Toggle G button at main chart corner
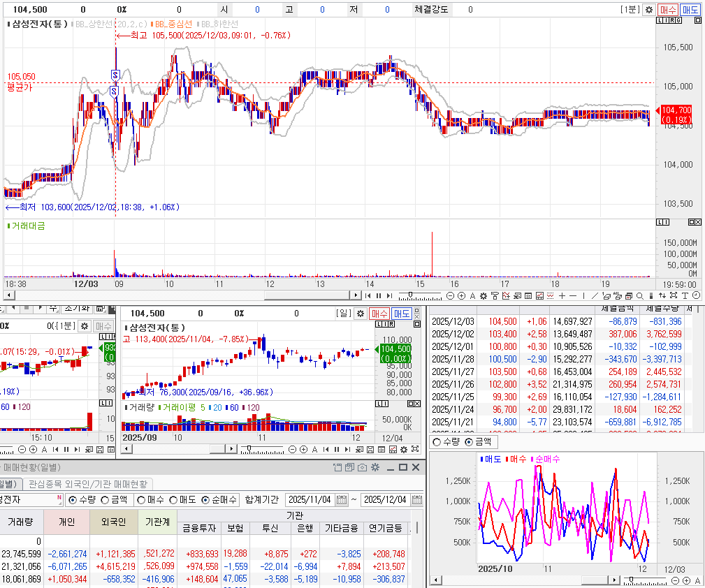 point(678,20)
